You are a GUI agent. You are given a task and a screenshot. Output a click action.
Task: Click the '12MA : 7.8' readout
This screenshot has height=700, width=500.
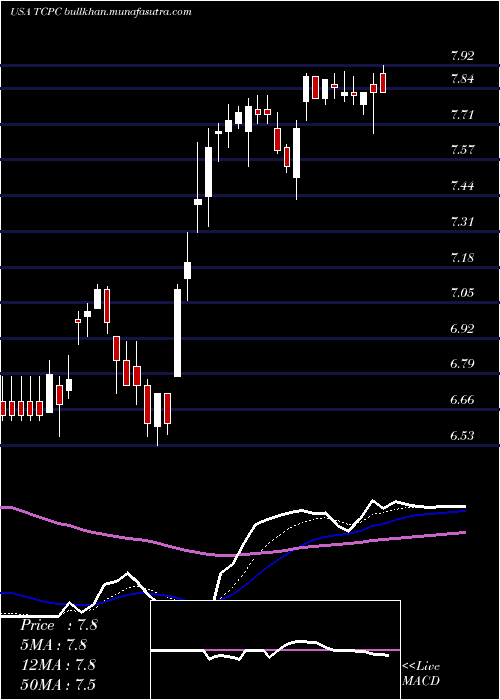(x=58, y=664)
